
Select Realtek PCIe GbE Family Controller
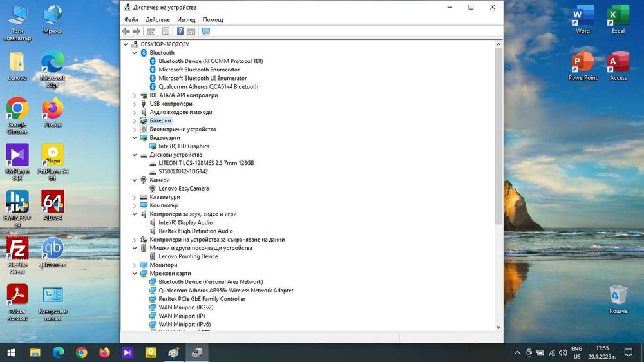(202, 299)
